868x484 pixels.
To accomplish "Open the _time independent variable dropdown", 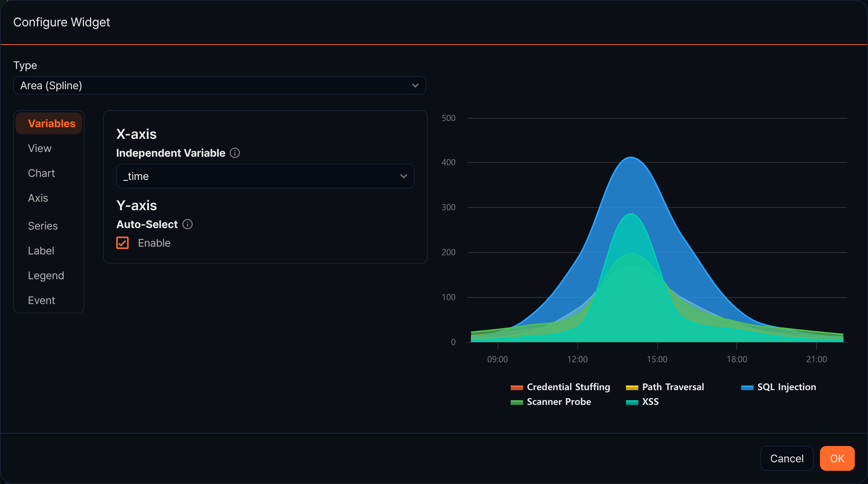I will point(265,176).
